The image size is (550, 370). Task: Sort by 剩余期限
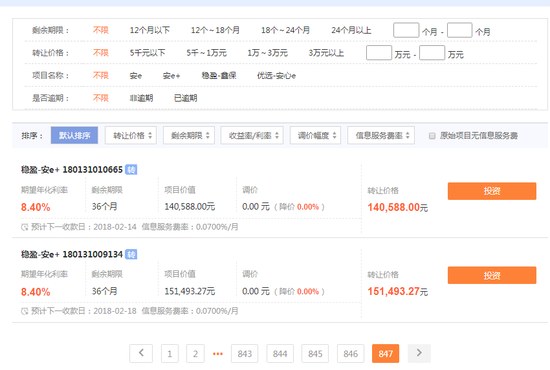coord(189,135)
